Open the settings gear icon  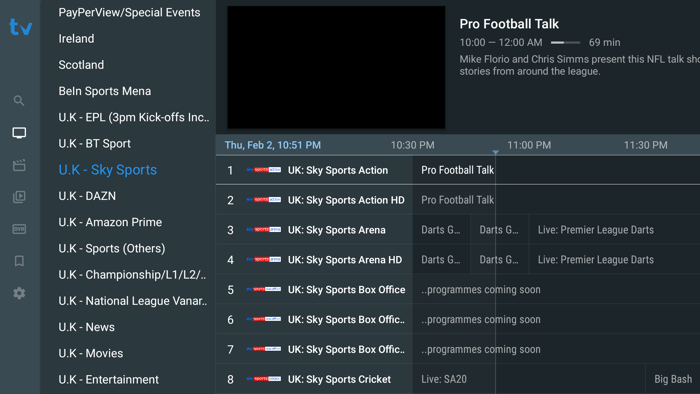coord(19,293)
